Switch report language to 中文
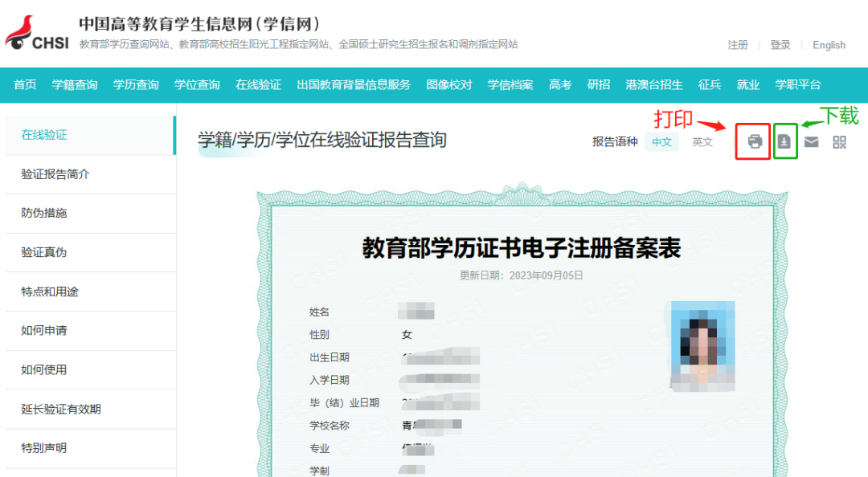Viewport: 868px width, 477px height. tap(661, 142)
